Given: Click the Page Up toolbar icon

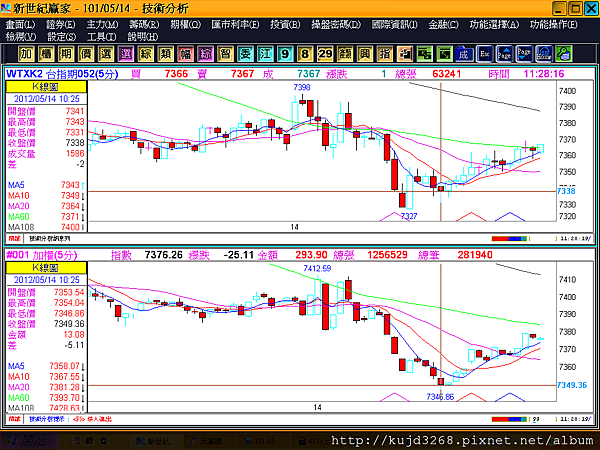Looking at the screenshot, I should click(504, 54).
